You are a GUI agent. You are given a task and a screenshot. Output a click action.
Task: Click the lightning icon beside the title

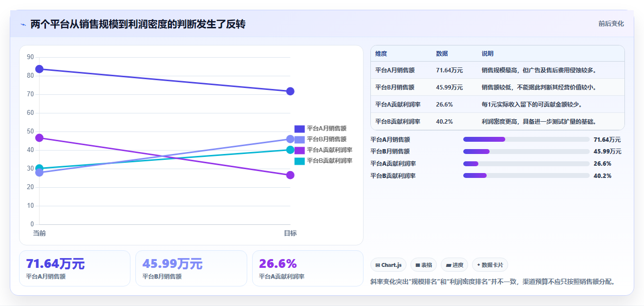[x=23, y=24]
